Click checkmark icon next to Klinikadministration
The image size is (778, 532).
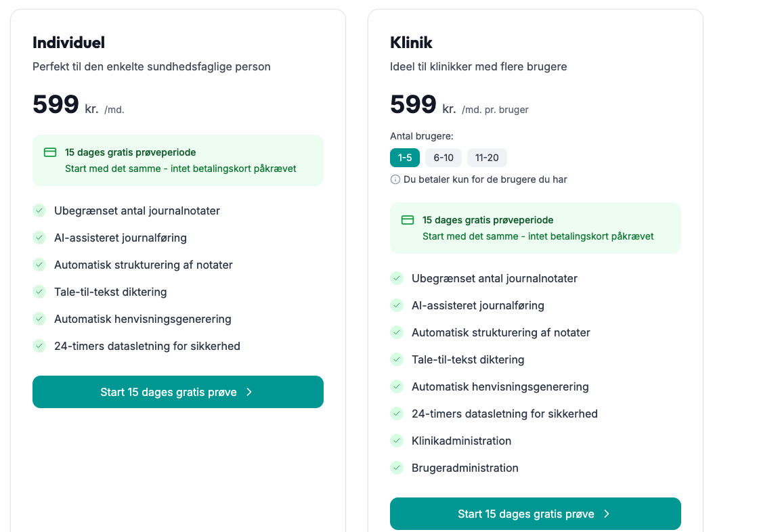pyautogui.click(x=397, y=441)
